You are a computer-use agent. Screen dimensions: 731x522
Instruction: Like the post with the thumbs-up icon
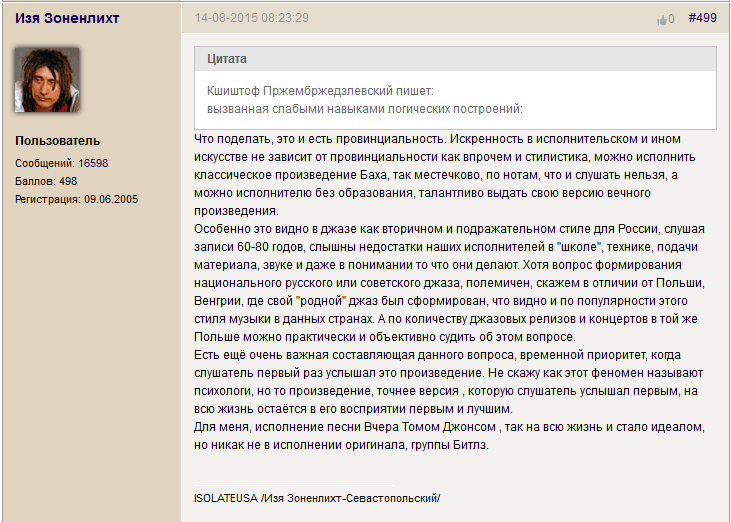coord(661,20)
